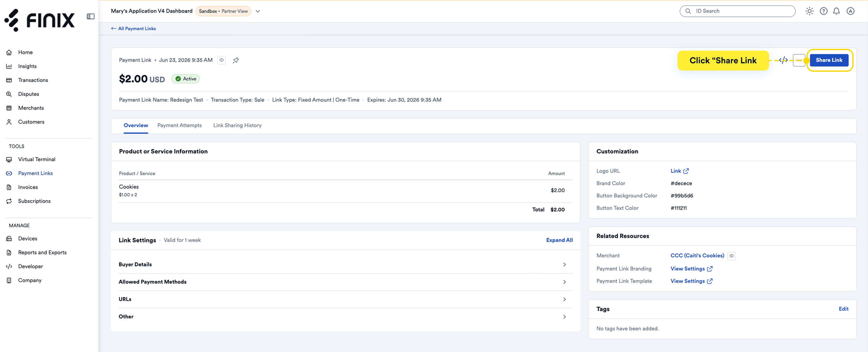Open the Logo URL Link
The width and height of the screenshot is (868, 352).
pos(679,171)
